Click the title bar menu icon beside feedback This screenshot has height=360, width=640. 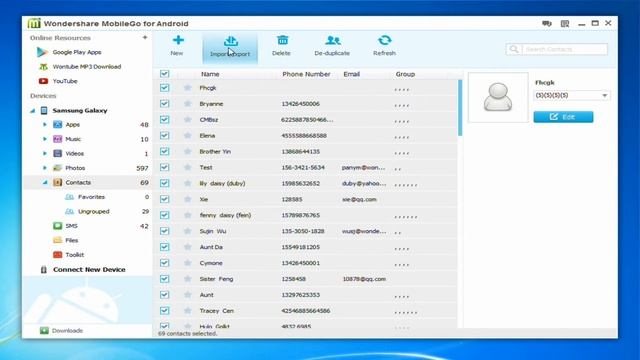click(565, 24)
